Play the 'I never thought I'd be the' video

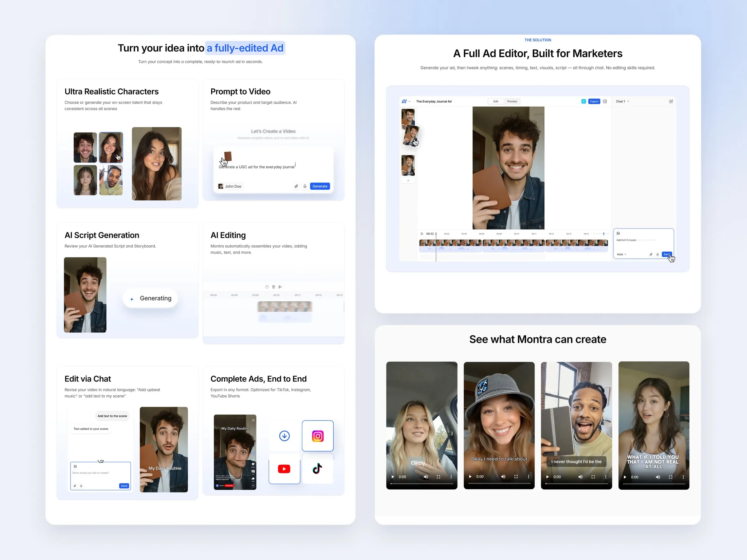coord(547,477)
